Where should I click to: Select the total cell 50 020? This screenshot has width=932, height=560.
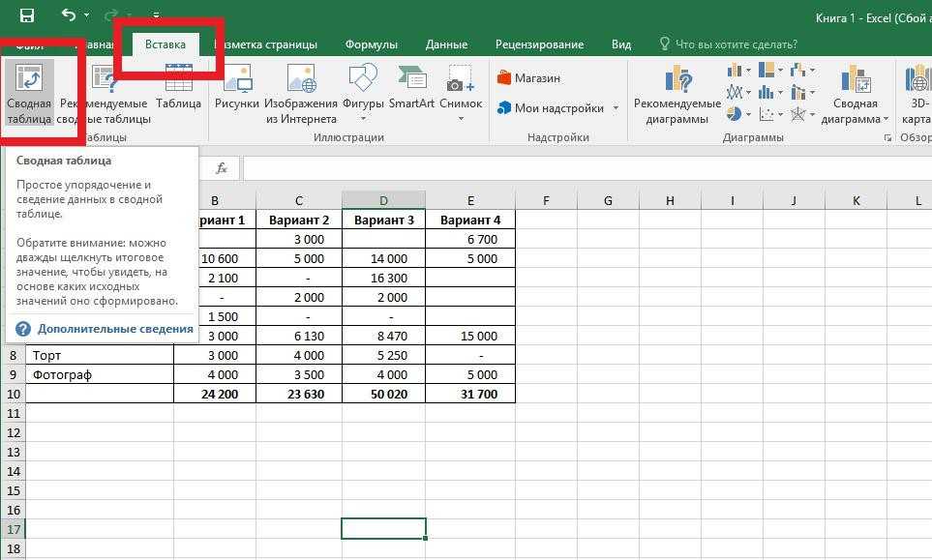tap(384, 394)
